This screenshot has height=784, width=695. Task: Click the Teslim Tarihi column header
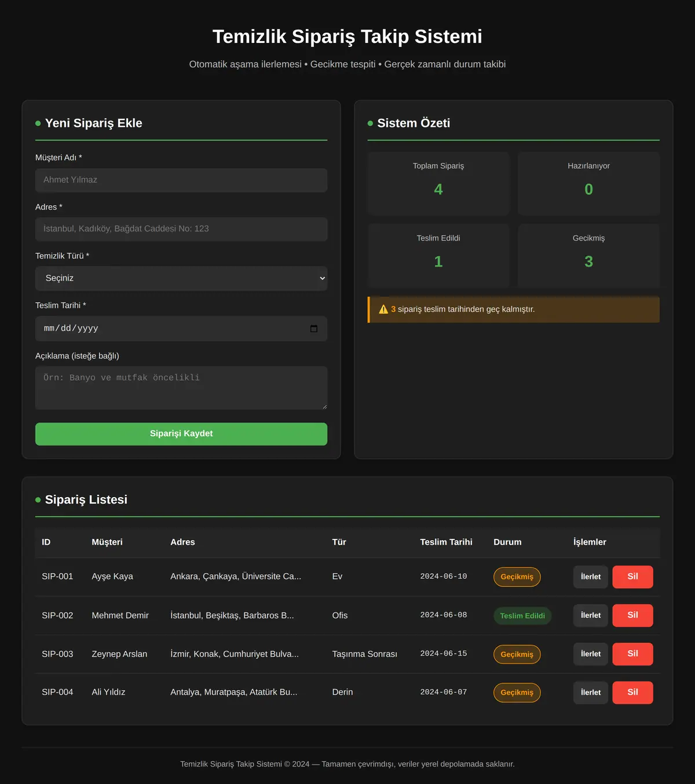point(446,542)
